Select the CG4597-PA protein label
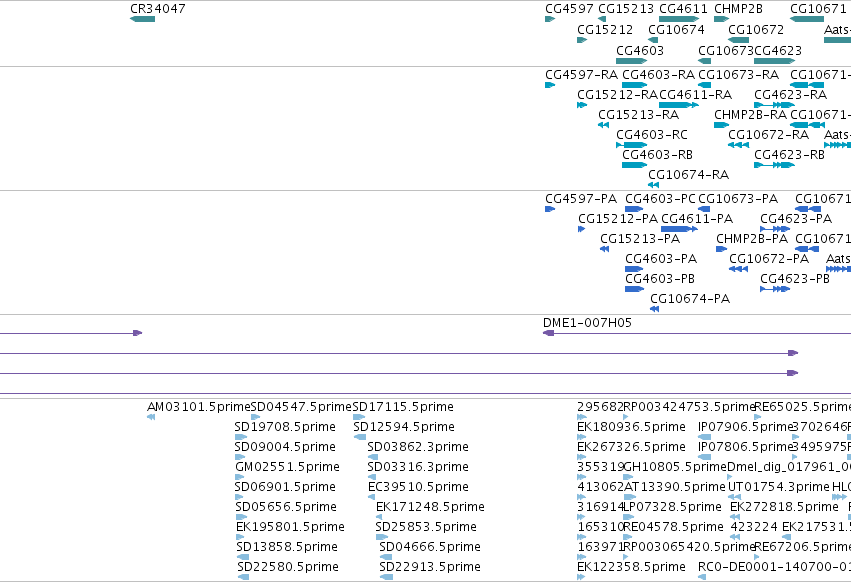The width and height of the screenshot is (851, 582). pos(581,199)
